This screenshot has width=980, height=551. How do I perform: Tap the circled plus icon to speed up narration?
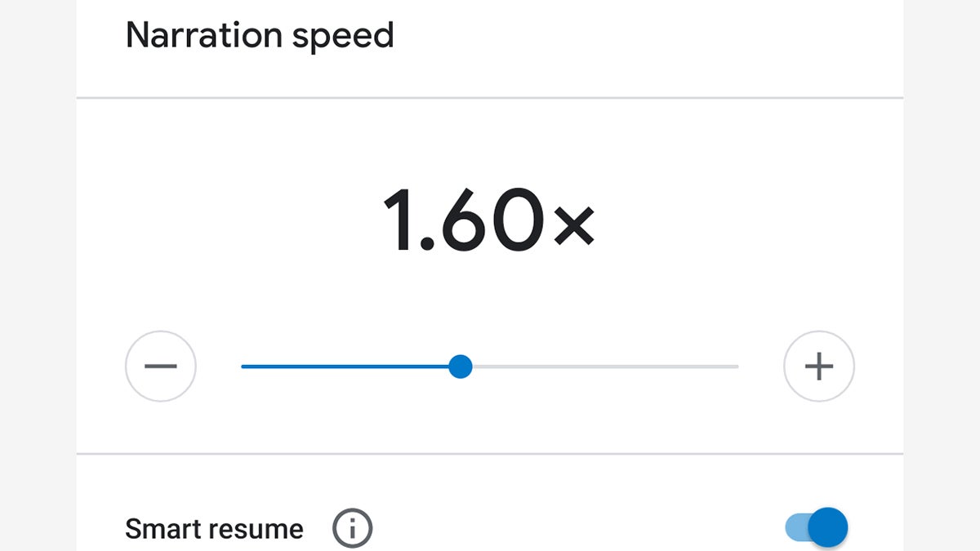(x=819, y=367)
